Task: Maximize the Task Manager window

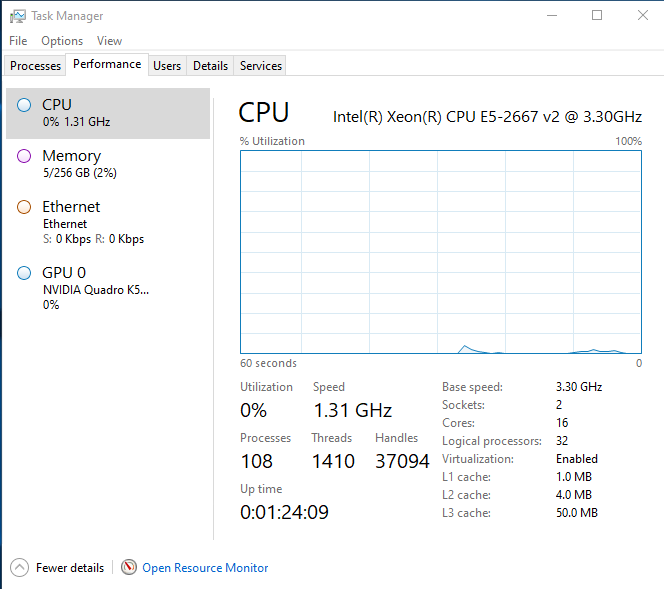Action: (x=597, y=15)
